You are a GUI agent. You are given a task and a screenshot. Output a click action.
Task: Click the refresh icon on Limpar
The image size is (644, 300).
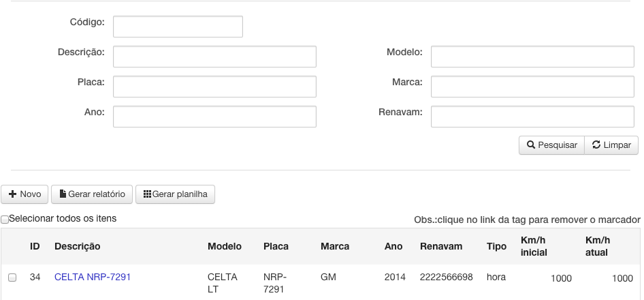(596, 145)
